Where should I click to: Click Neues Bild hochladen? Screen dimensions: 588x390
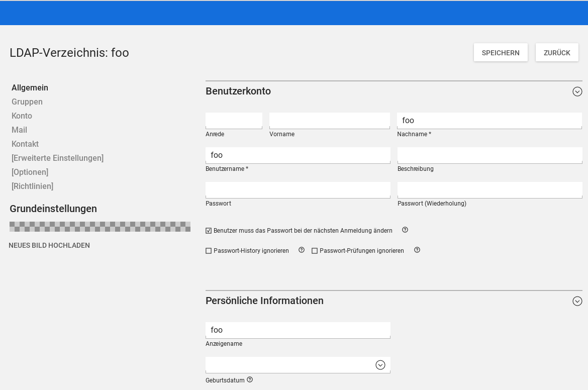click(49, 246)
